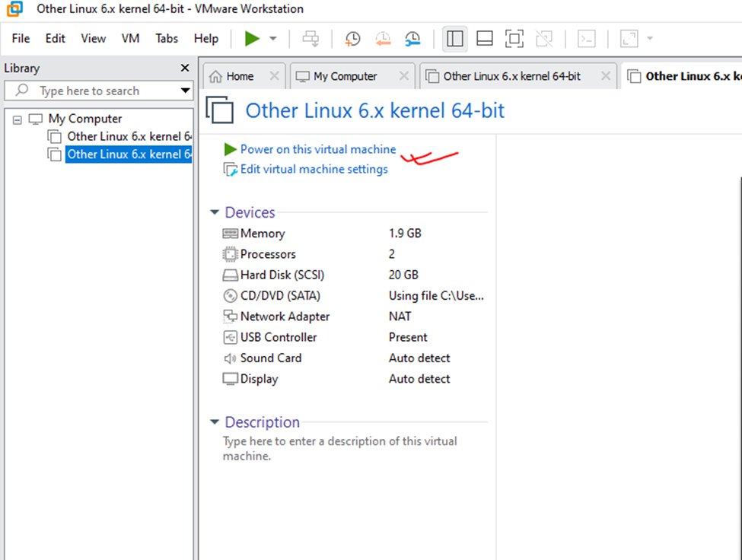Click the Using file C:\Use... value
742x560 pixels.
tap(436, 296)
